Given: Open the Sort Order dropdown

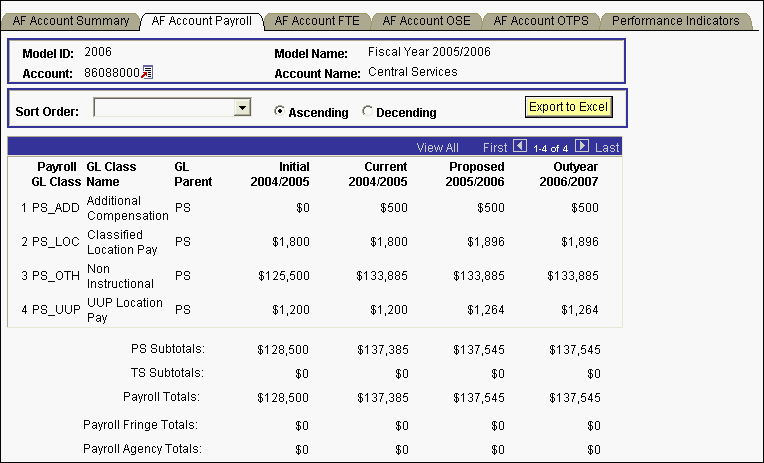Looking at the screenshot, I should coord(241,108).
